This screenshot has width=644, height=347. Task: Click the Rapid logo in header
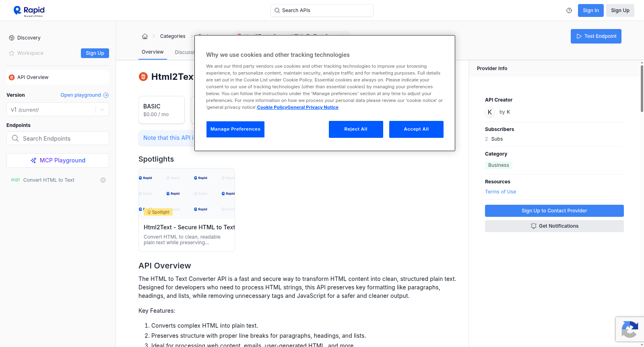[x=29, y=11]
